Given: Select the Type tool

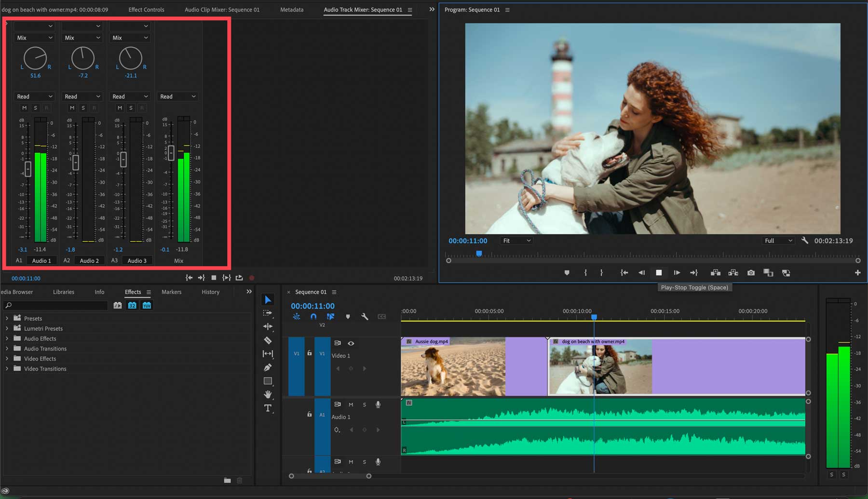Looking at the screenshot, I should pos(268,408).
